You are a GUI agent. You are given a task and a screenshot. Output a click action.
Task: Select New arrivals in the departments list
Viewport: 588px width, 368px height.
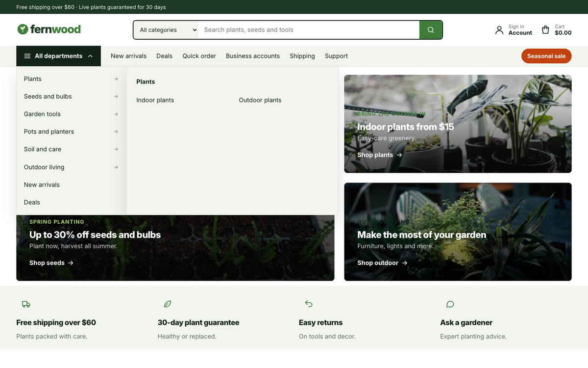(72, 185)
